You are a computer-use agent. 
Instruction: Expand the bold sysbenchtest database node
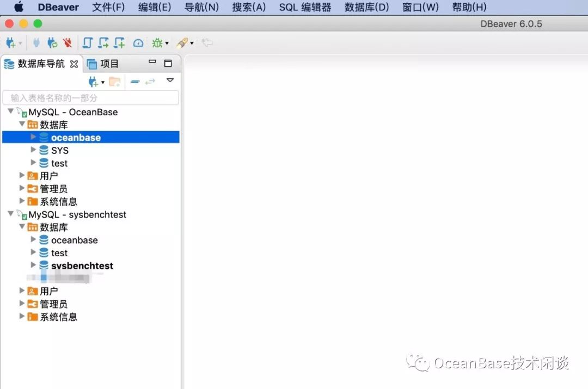33,265
